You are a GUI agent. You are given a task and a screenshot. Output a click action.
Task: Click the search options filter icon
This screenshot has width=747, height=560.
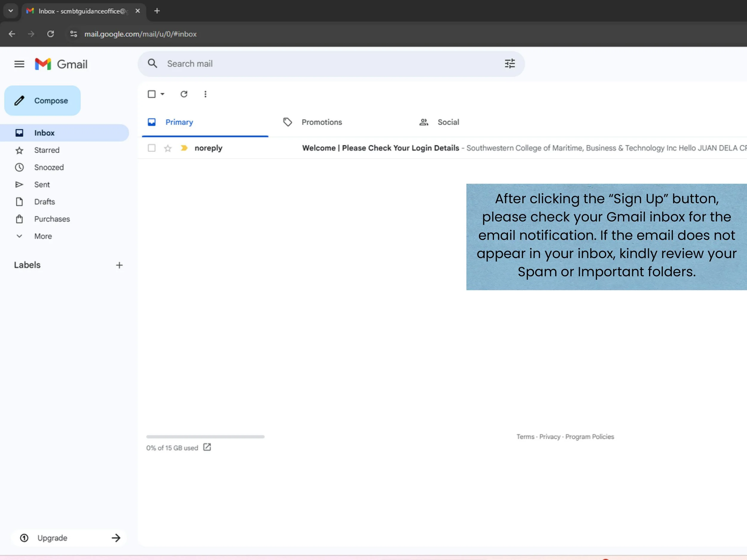pos(509,63)
